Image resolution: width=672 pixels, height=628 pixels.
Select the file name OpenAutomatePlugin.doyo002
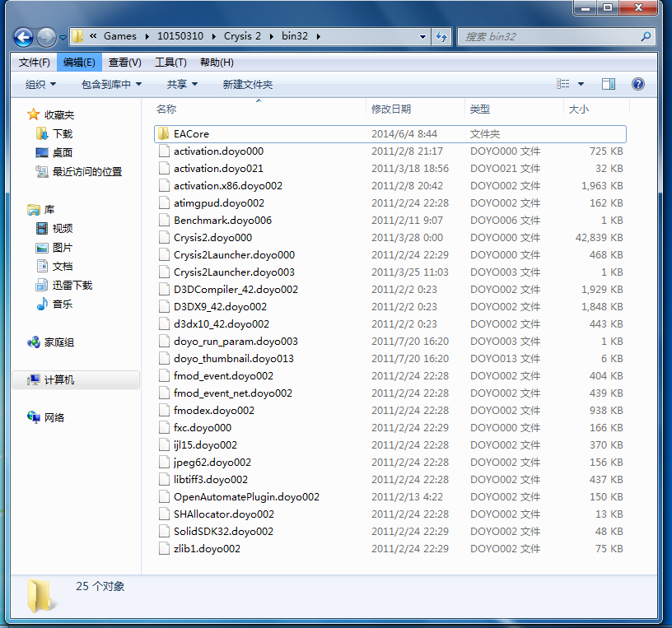click(246, 497)
